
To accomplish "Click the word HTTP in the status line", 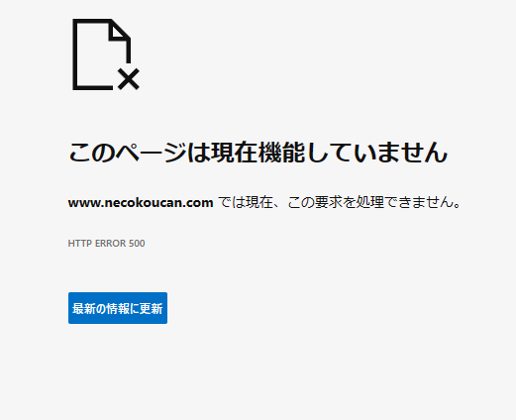I will coord(80,244).
